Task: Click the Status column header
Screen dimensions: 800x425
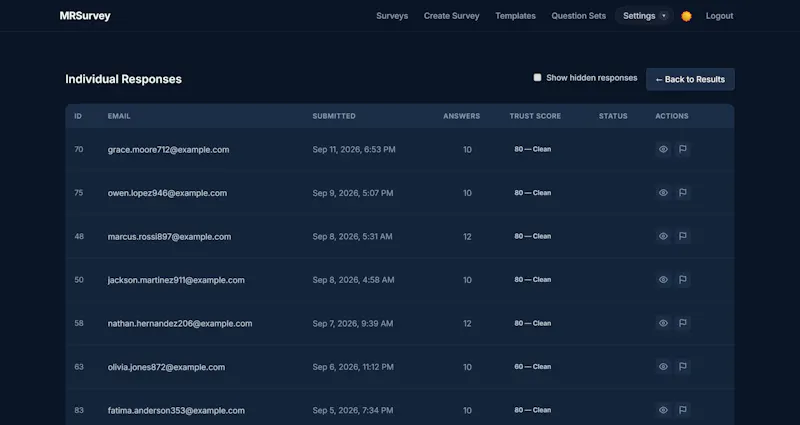Action: [x=613, y=116]
